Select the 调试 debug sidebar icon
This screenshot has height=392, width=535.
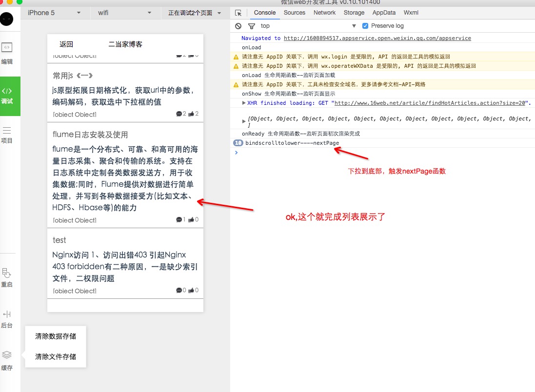[7, 96]
